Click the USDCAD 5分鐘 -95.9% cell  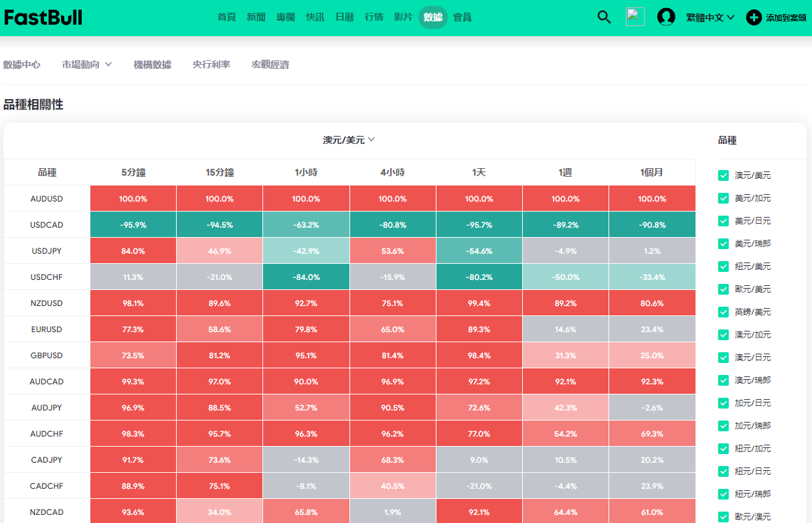click(x=133, y=225)
